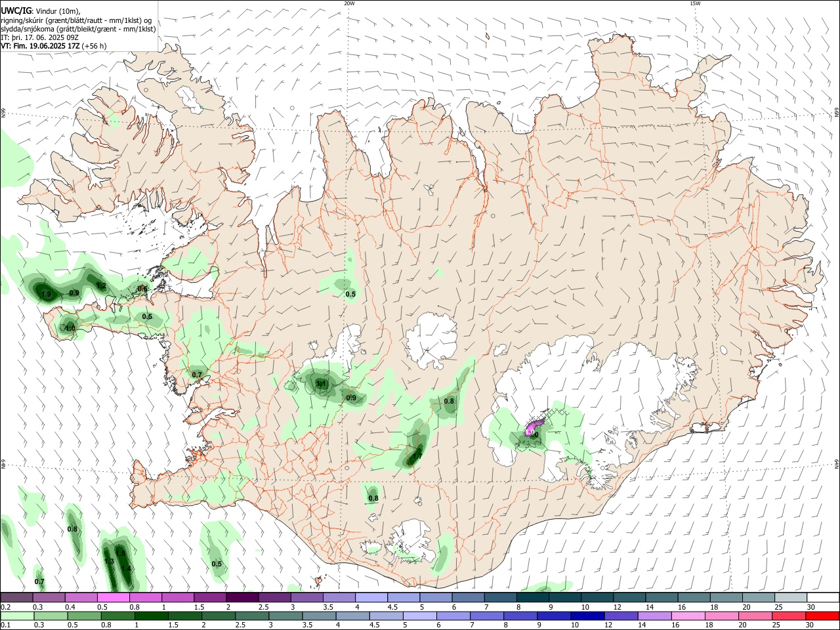Pick the magenta sleet/snow swatch between 1 and 1.5
Screen dimensions: 840x630
tap(178, 597)
